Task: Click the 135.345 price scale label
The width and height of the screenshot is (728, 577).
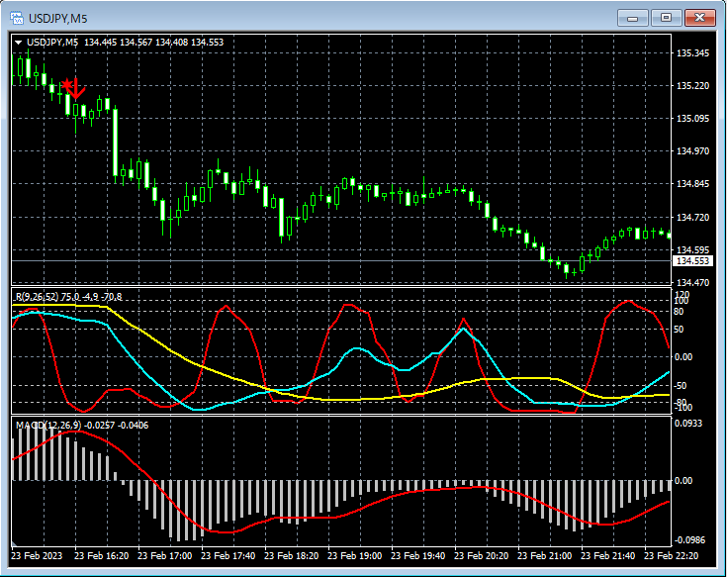Action: (x=691, y=53)
